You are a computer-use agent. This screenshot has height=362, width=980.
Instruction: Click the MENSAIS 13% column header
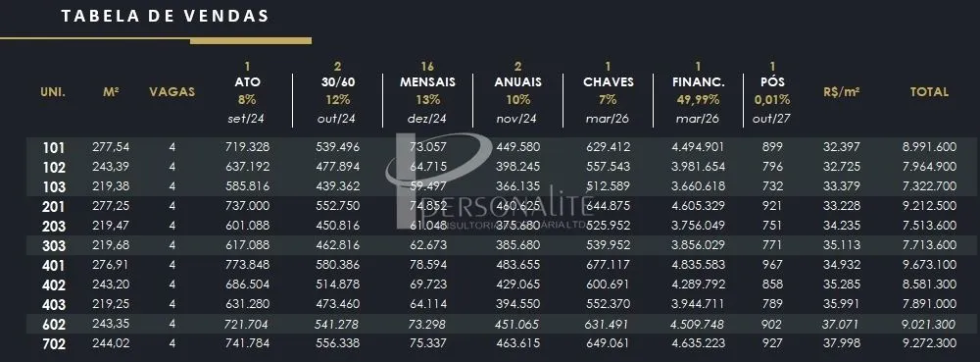pyautogui.click(x=427, y=92)
